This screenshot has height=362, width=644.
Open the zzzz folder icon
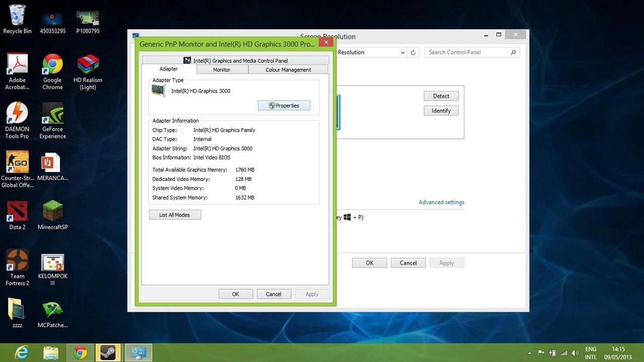click(17, 313)
